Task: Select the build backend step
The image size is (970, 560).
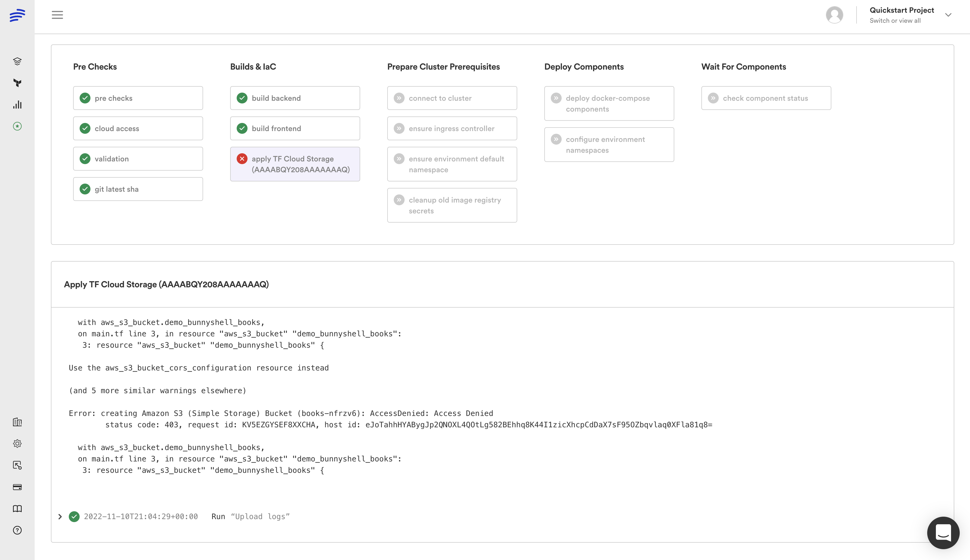Action: (295, 98)
